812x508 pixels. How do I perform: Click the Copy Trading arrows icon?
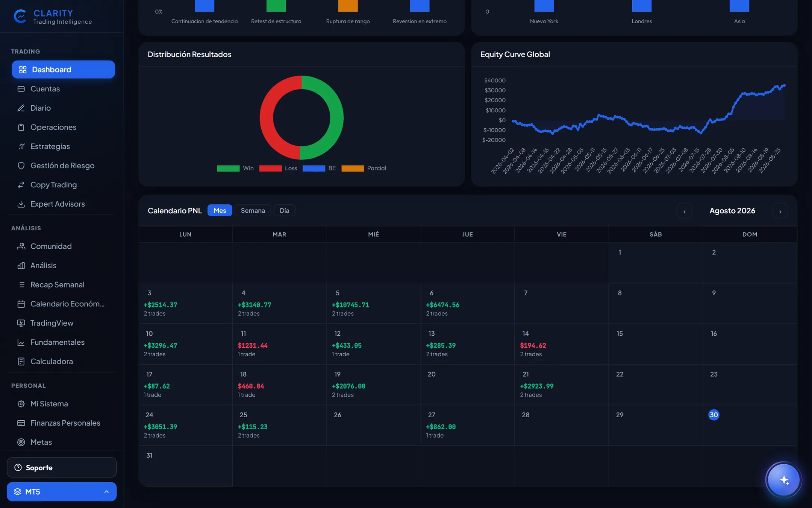pyautogui.click(x=21, y=185)
